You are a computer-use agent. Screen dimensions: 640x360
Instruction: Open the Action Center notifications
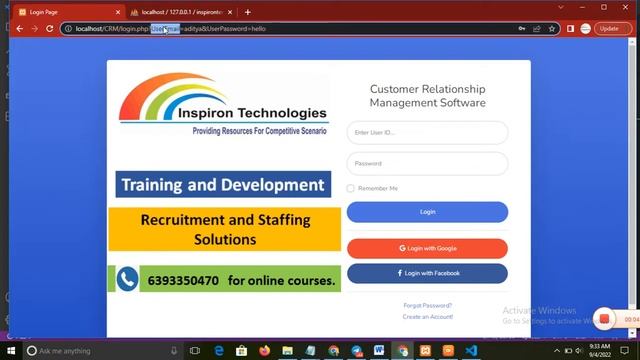tap(624, 351)
